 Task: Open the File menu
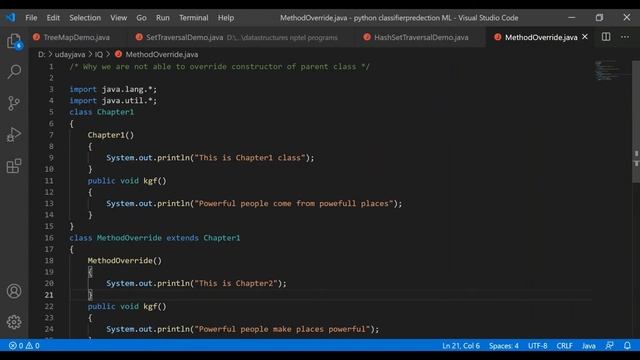(31, 18)
